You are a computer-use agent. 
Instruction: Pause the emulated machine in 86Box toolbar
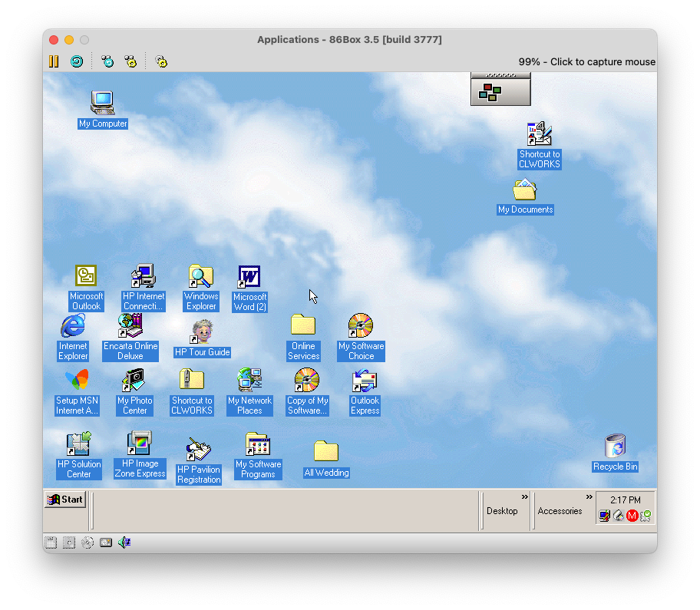coord(54,61)
